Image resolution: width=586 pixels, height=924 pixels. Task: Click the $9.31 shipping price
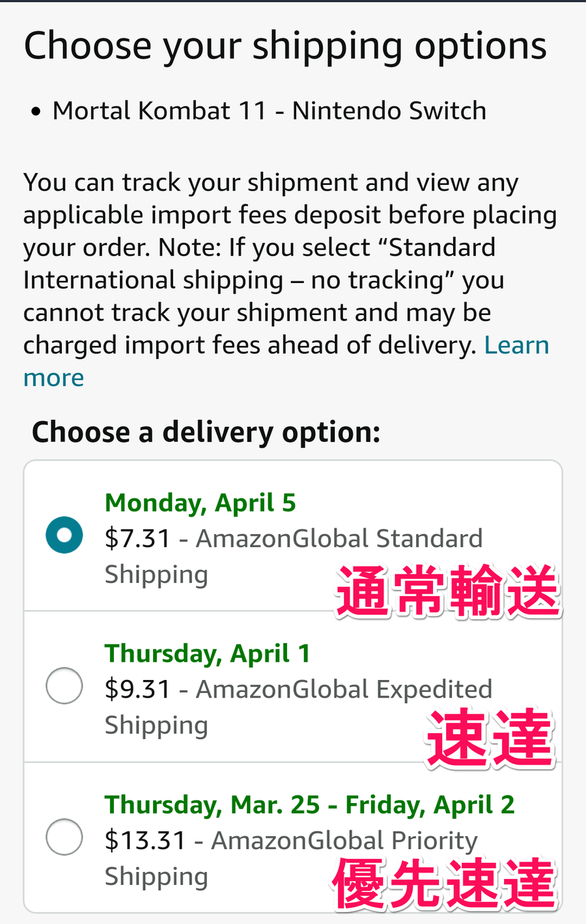(x=137, y=689)
